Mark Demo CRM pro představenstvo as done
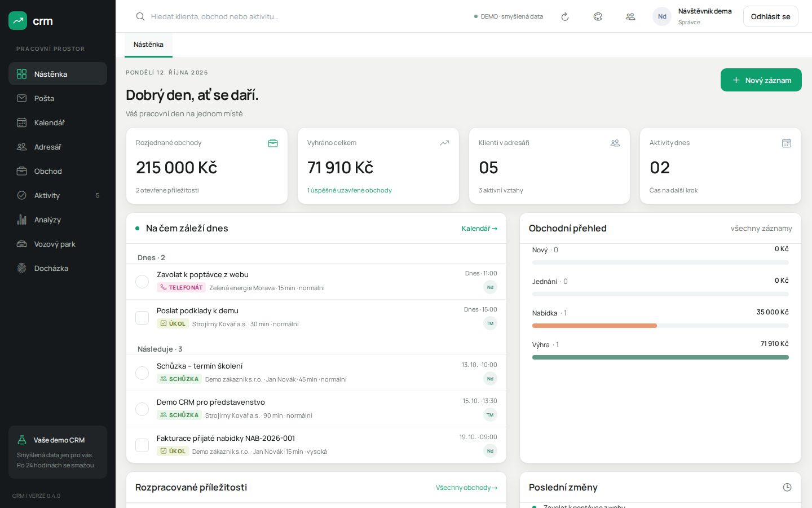 [142, 409]
